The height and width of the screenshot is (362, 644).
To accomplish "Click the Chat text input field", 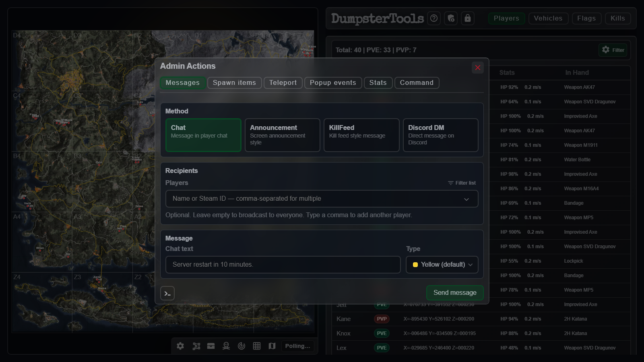I will coord(283,265).
